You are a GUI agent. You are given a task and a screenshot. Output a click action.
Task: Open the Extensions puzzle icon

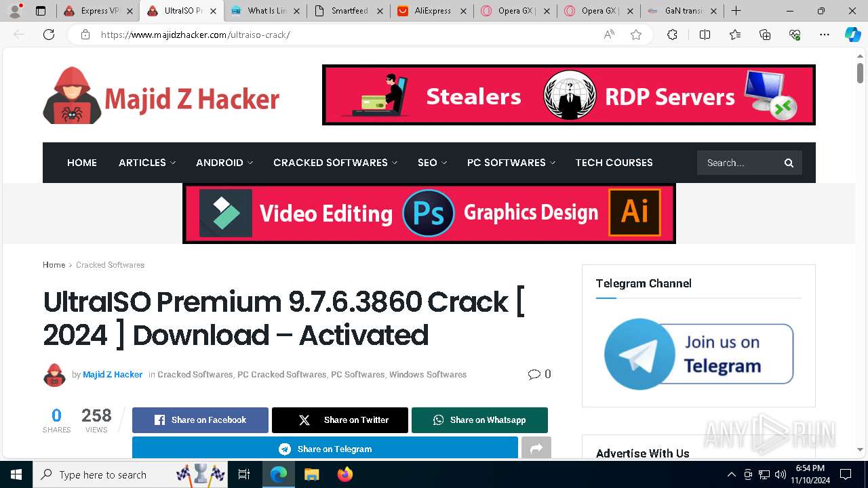point(672,35)
